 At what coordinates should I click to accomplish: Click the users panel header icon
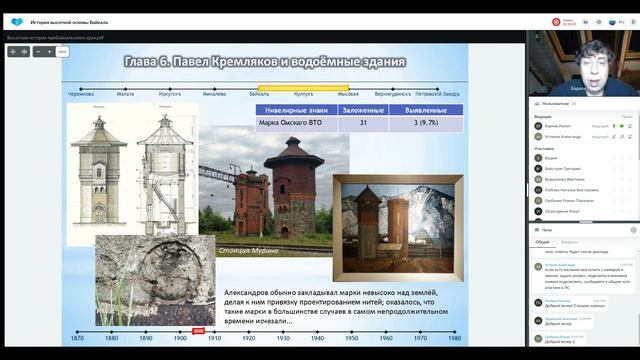(537, 104)
